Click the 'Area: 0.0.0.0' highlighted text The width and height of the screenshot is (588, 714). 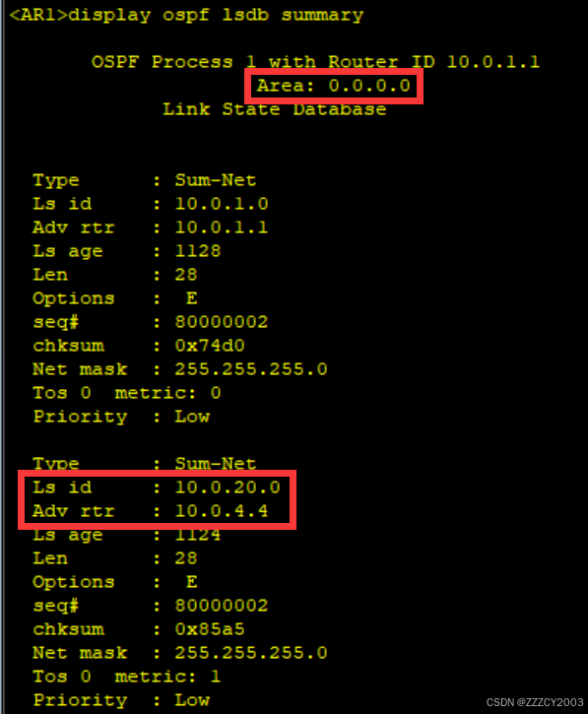pyautogui.click(x=334, y=86)
